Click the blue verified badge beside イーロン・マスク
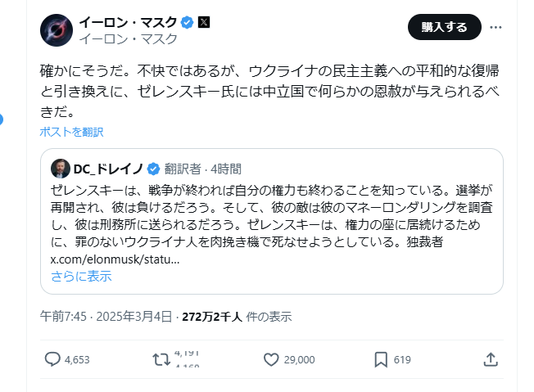The height and width of the screenshot is (392, 534). click(188, 22)
